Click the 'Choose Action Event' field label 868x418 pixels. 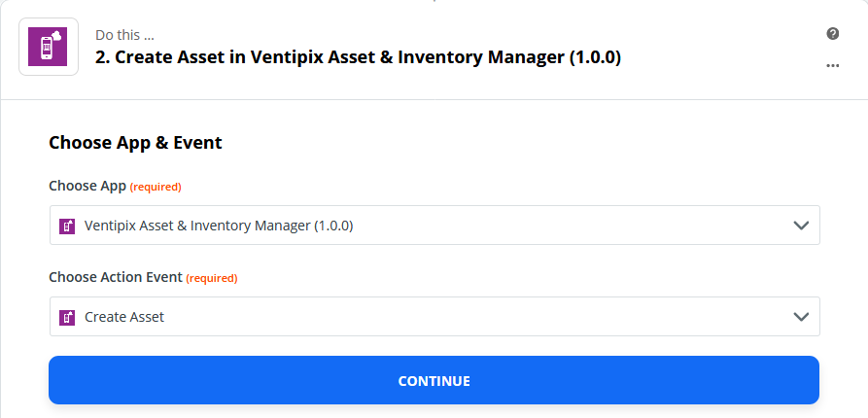point(116,277)
